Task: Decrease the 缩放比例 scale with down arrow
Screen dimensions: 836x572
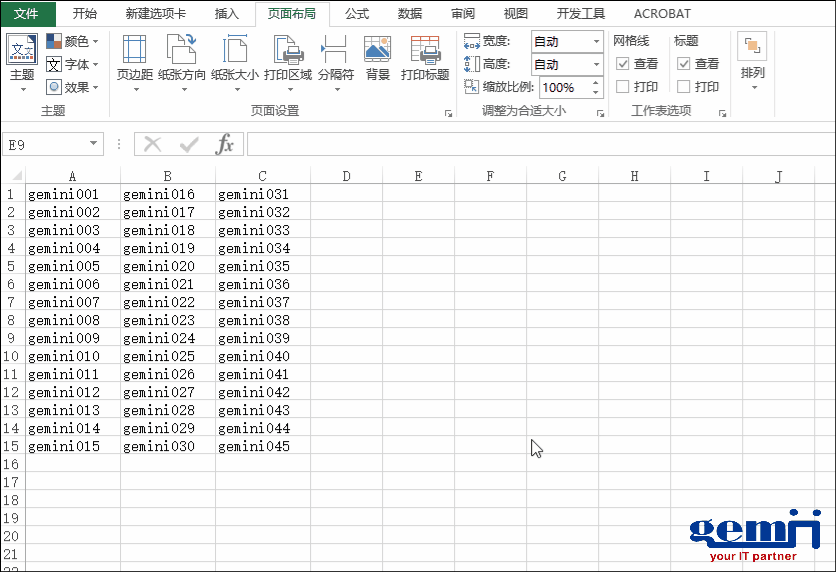Action: pyautogui.click(x=596, y=93)
